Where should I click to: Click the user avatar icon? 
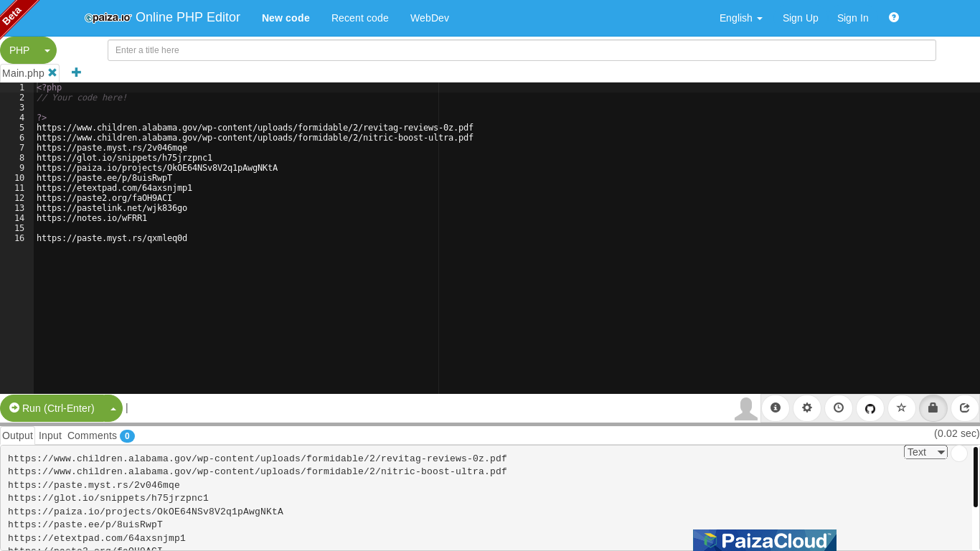click(x=746, y=408)
